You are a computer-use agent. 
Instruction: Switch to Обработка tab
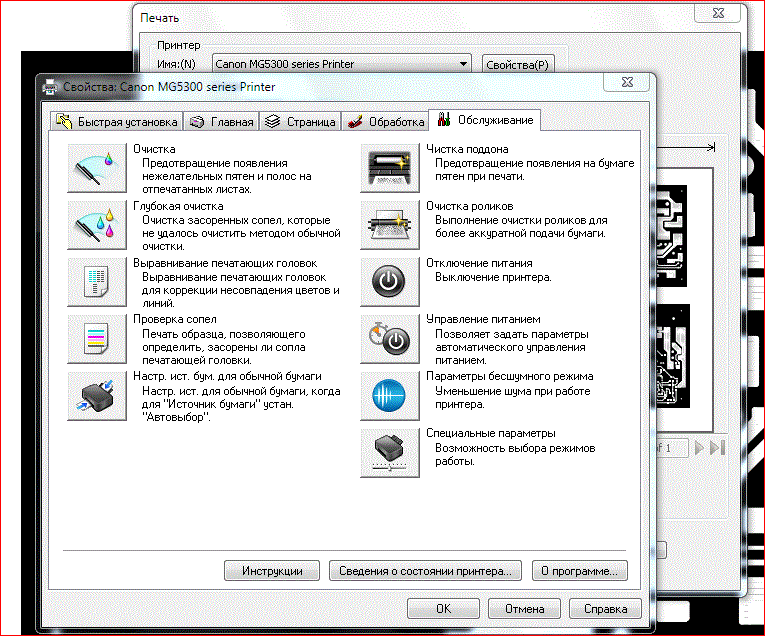pyautogui.click(x=385, y=121)
